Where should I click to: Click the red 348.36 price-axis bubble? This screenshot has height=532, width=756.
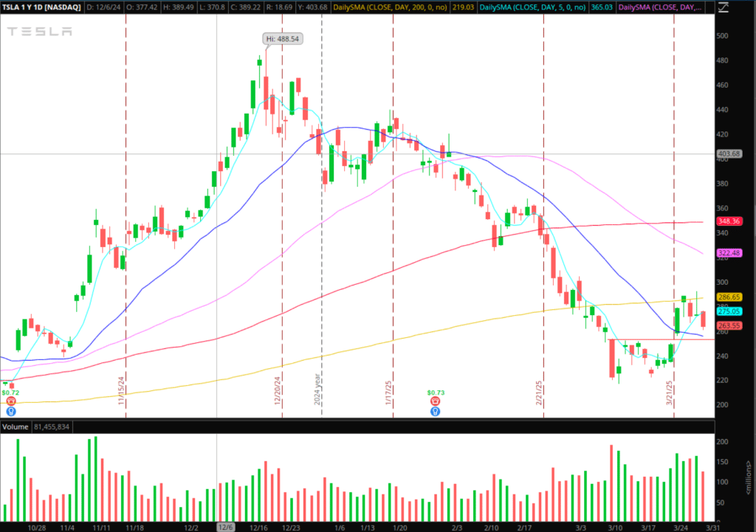(729, 221)
